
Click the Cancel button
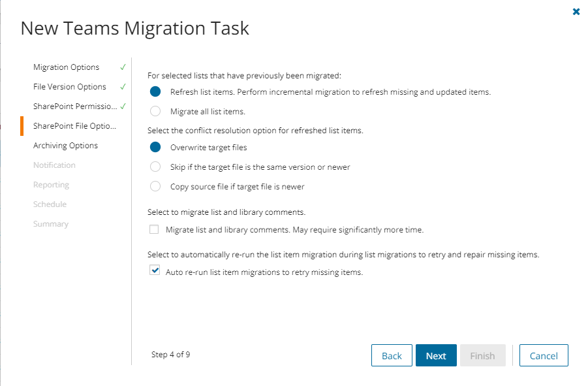(x=544, y=356)
